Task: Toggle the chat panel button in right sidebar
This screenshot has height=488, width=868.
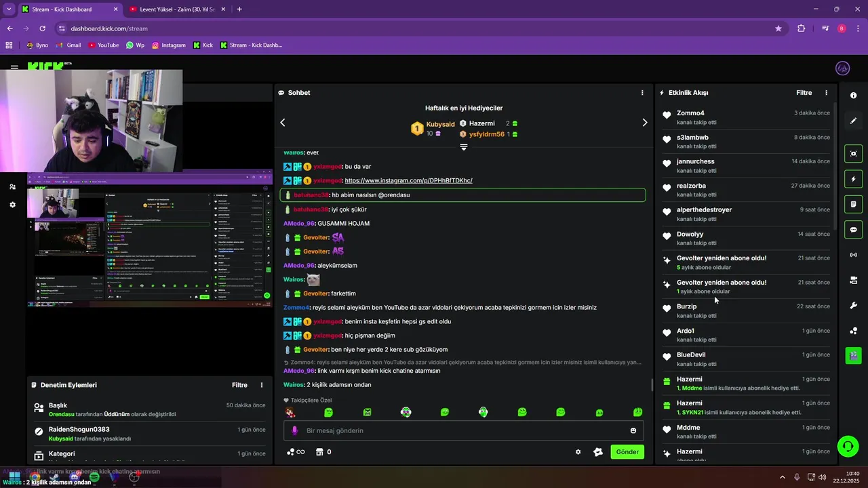Action: [x=854, y=230]
